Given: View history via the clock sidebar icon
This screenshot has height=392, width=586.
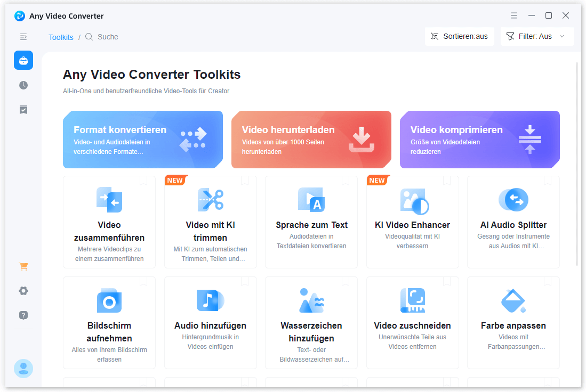Looking at the screenshot, I should point(23,85).
